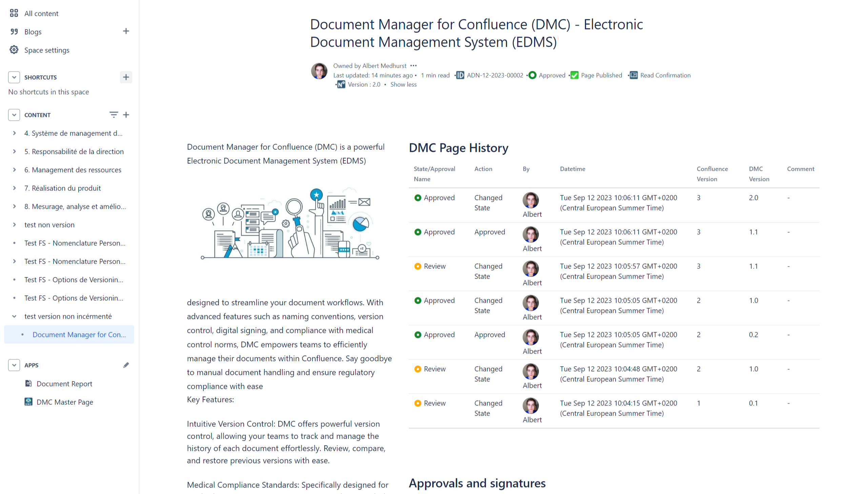Open the page actions '...' menu

414,65
